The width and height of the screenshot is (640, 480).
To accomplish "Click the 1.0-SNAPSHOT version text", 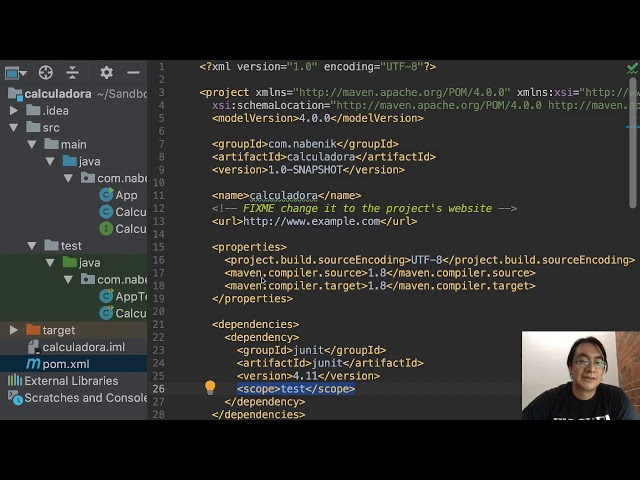I will pyautogui.click(x=305, y=170).
